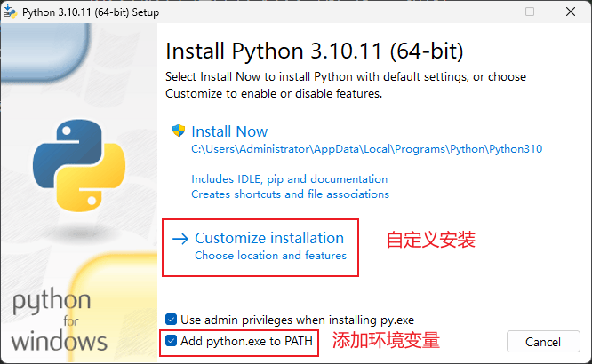Click the 'Add python.exe to PATH' label text

point(245,341)
